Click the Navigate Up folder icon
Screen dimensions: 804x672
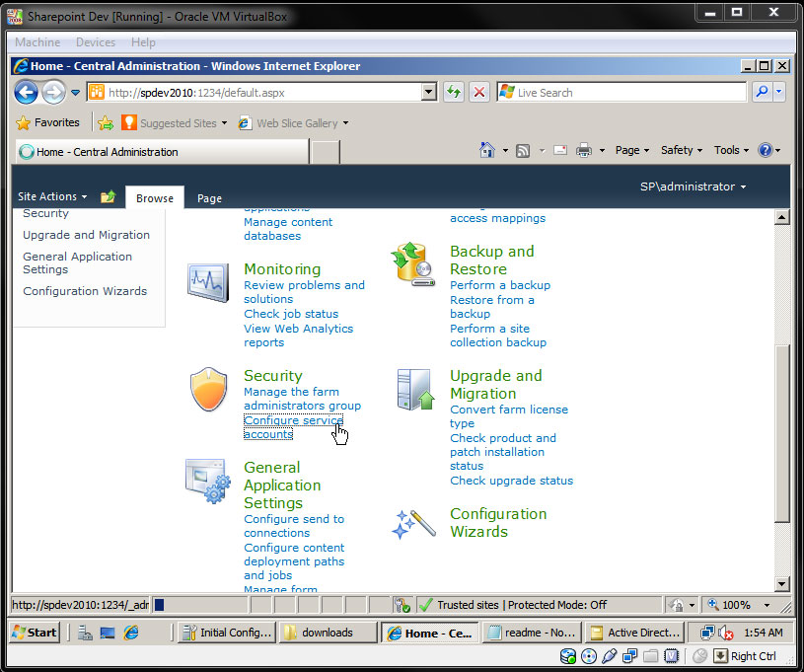point(109,196)
